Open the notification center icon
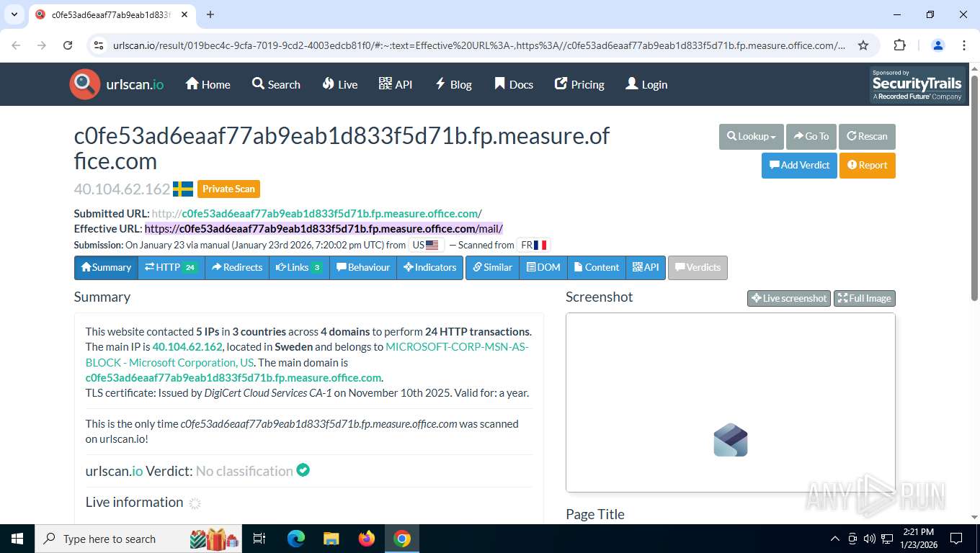The image size is (980, 553). click(956, 539)
